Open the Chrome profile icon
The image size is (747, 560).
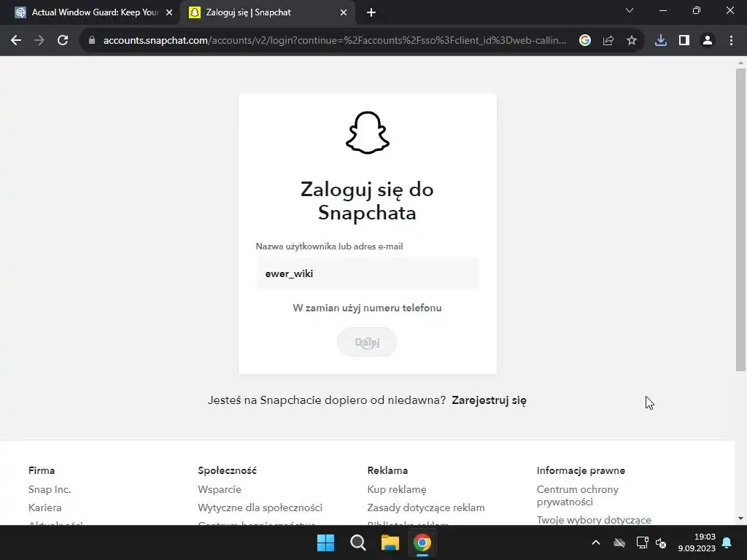(708, 41)
